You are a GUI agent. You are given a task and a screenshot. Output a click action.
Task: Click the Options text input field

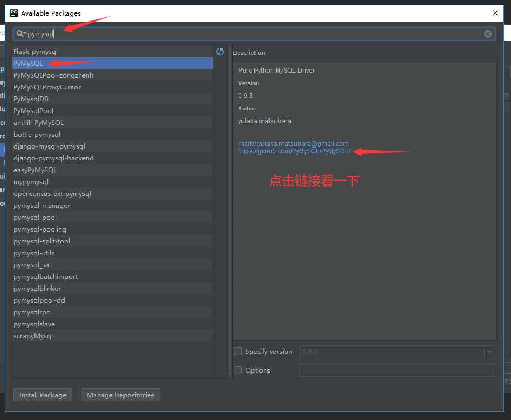(397, 370)
